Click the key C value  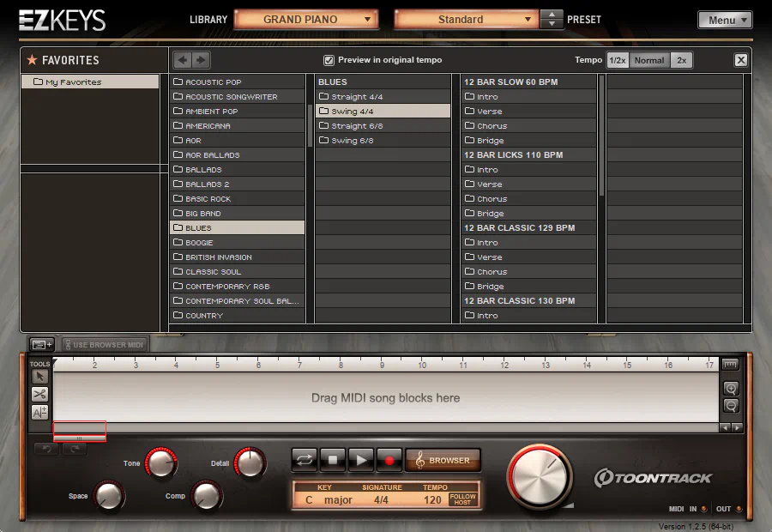309,500
